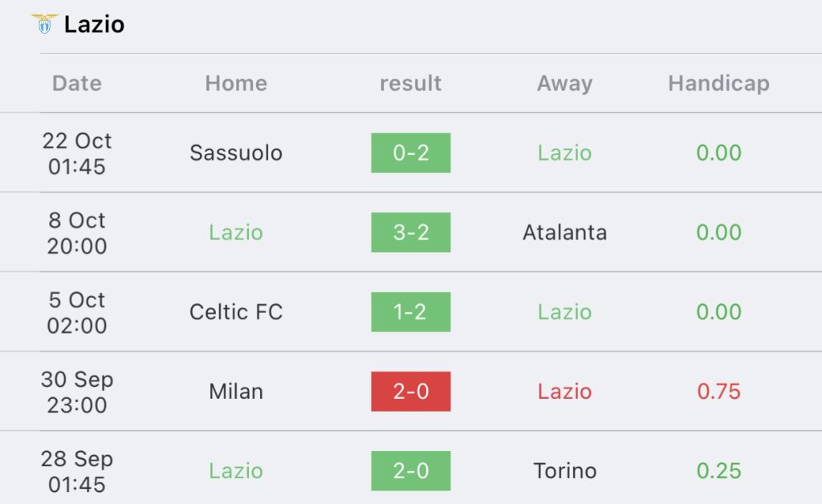This screenshot has width=822, height=504.
Task: Open the 2-0 Torino result badge
Action: click(411, 471)
